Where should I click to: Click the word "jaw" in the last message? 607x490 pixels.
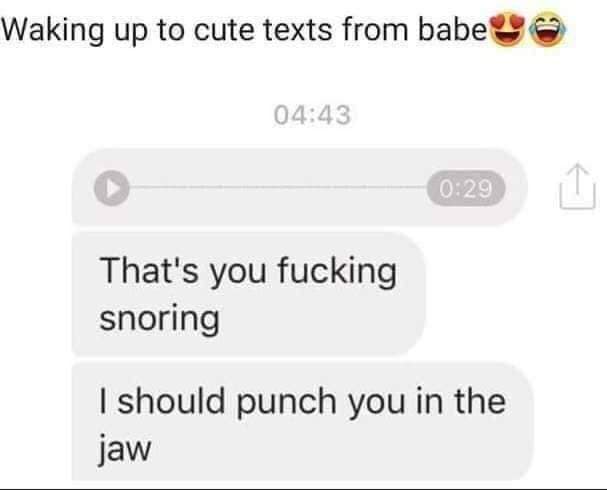(x=125, y=449)
